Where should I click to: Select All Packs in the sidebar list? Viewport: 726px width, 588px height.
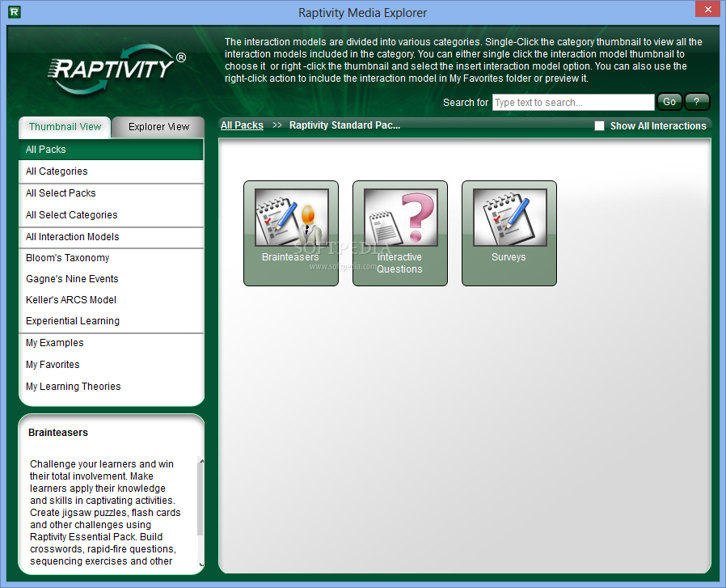coord(111,150)
